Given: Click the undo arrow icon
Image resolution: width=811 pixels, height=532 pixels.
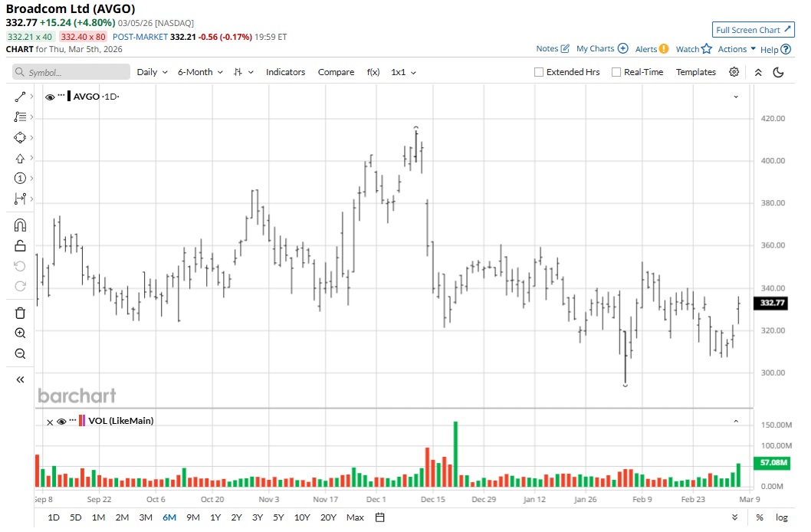Looking at the screenshot, I should point(20,266).
